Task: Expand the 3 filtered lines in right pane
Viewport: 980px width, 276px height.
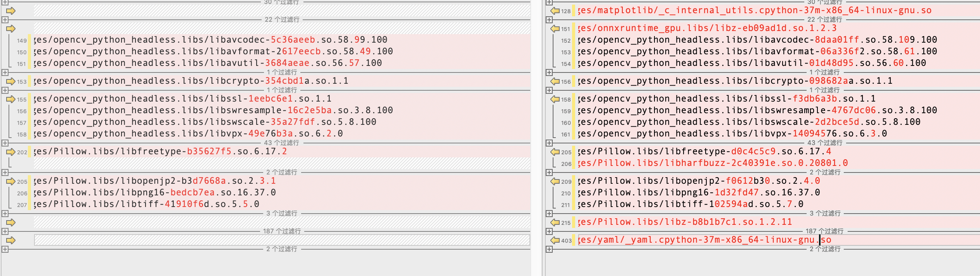Action: point(549,213)
